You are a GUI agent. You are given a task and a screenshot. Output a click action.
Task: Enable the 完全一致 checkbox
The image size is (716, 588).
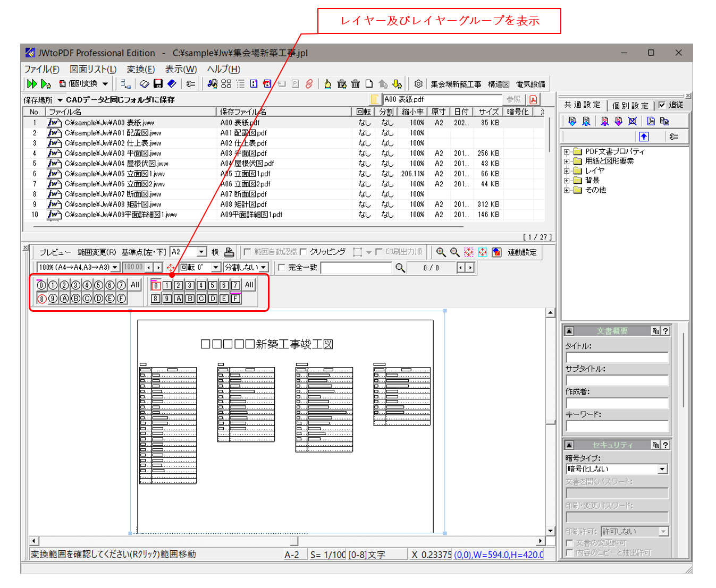(x=282, y=268)
